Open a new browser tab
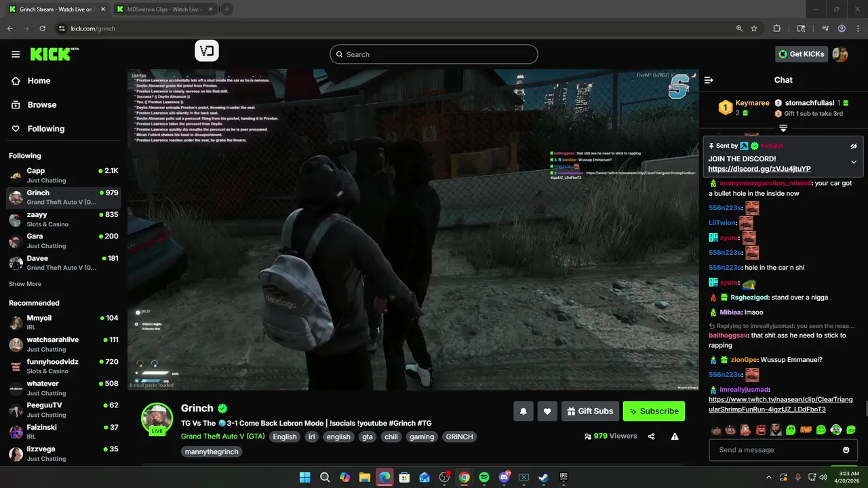This screenshot has width=868, height=488. pos(226,9)
